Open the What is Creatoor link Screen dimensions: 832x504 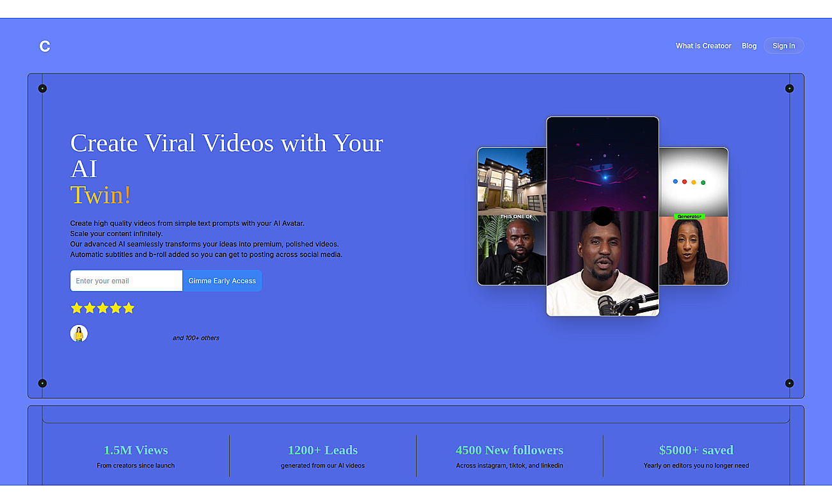click(703, 46)
